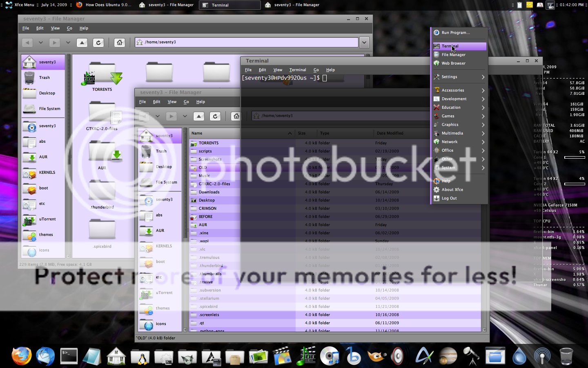The height and width of the screenshot is (368, 588).
Task: Select Web Browser in the Xfce menu
Action: pyautogui.click(x=453, y=63)
